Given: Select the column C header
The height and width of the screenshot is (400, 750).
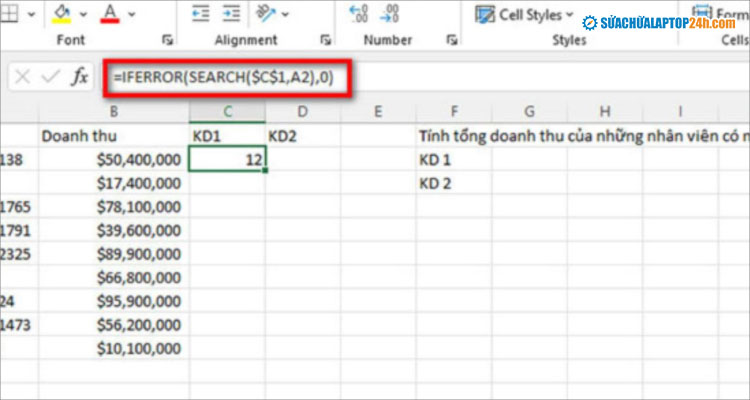Looking at the screenshot, I should tap(227, 112).
